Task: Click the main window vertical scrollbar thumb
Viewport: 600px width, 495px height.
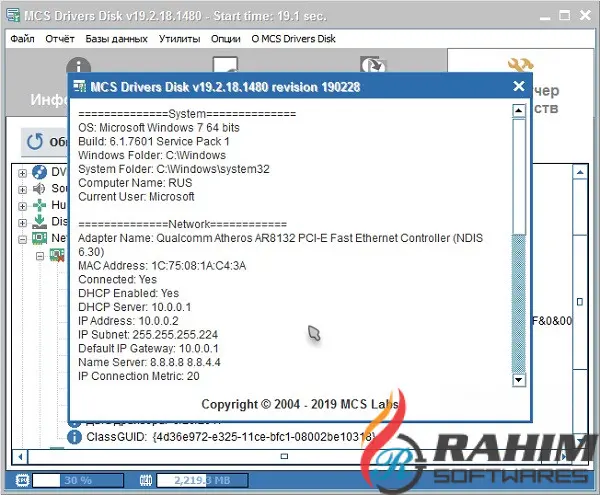Action: [580, 302]
